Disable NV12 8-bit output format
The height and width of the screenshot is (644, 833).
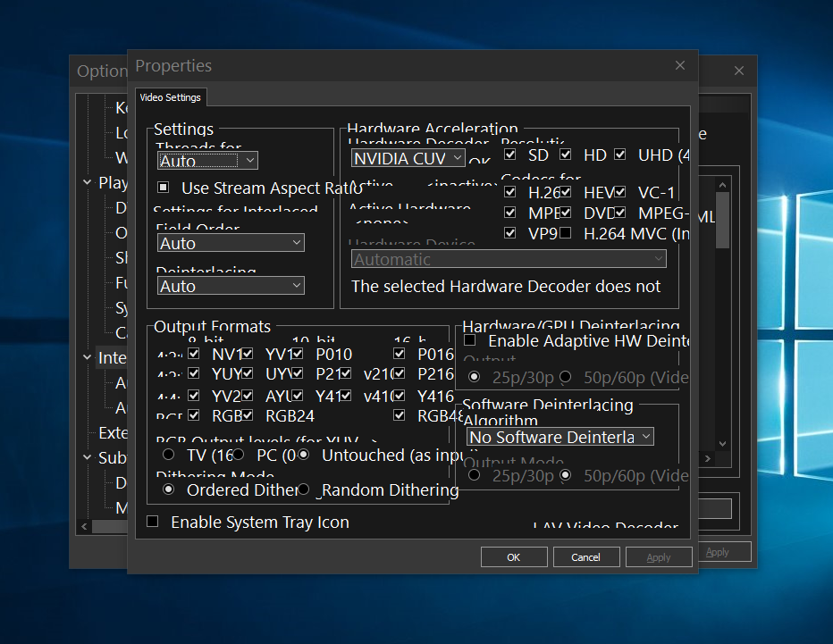(x=191, y=353)
